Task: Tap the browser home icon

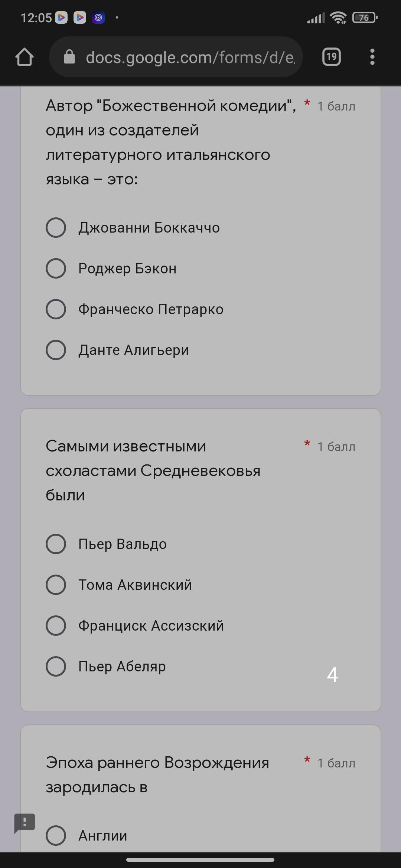Action: 25,57
